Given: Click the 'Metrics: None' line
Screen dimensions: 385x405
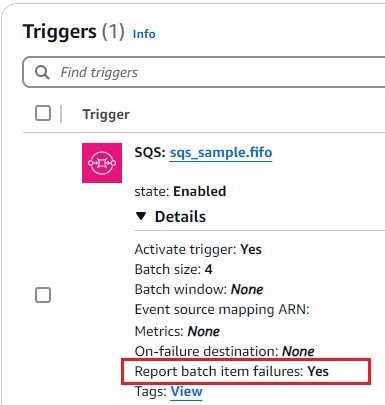Looking at the screenshot, I should pos(177,331).
